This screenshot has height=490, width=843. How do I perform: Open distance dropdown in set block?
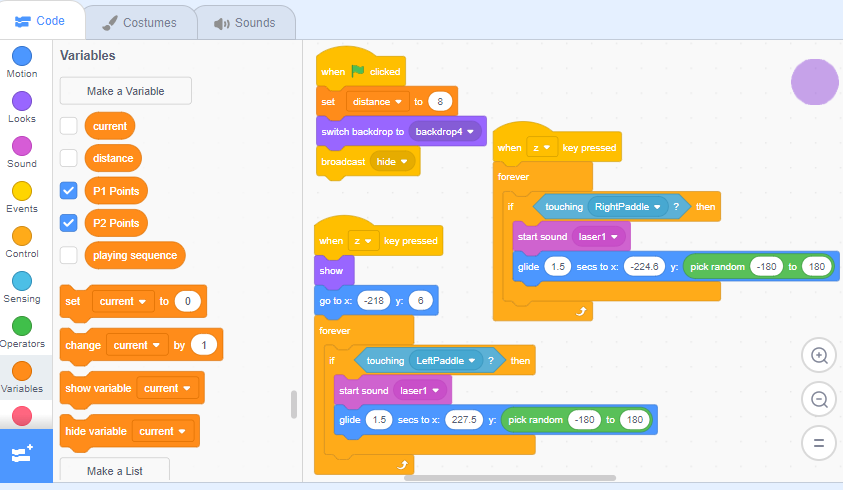click(377, 102)
